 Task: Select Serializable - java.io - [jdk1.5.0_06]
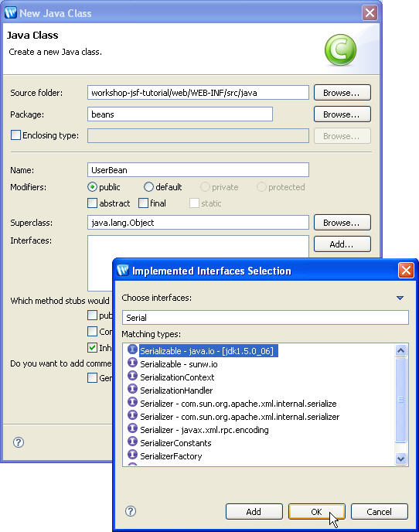[x=208, y=351]
